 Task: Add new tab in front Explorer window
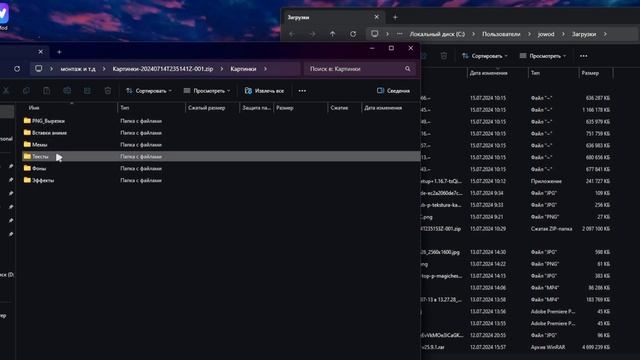[59, 52]
